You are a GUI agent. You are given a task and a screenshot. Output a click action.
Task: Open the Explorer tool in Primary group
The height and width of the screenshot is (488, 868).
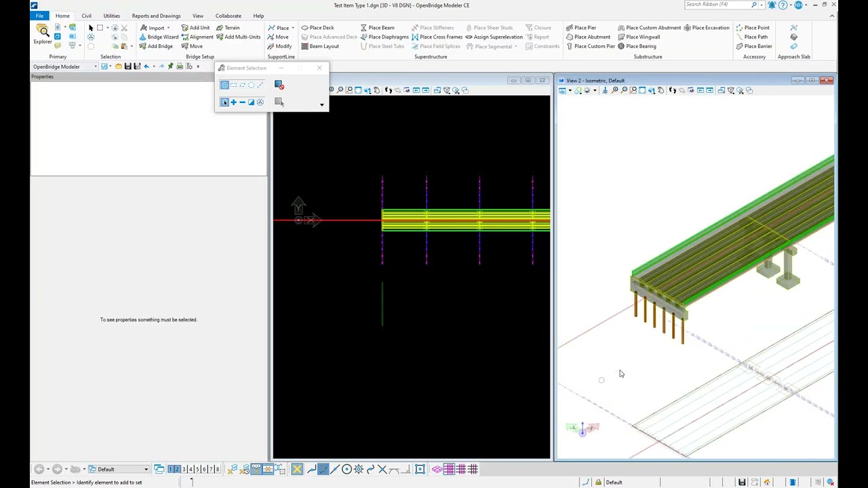pos(42,34)
